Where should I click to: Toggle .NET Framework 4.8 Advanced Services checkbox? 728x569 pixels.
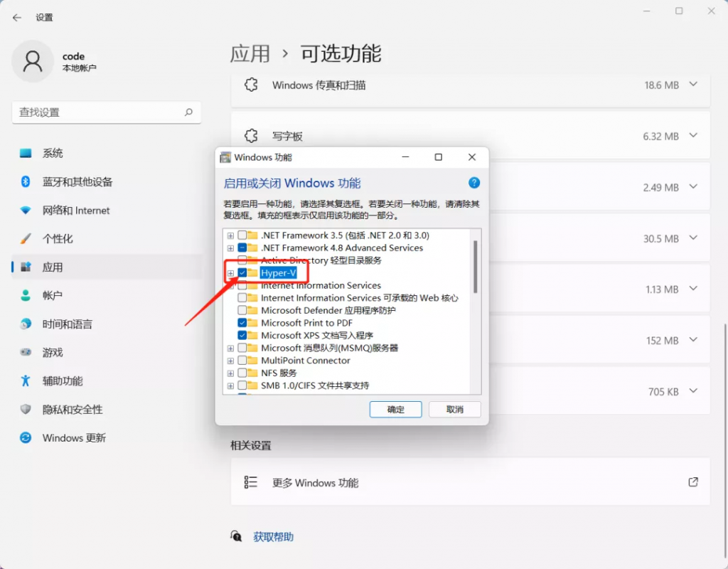242,248
